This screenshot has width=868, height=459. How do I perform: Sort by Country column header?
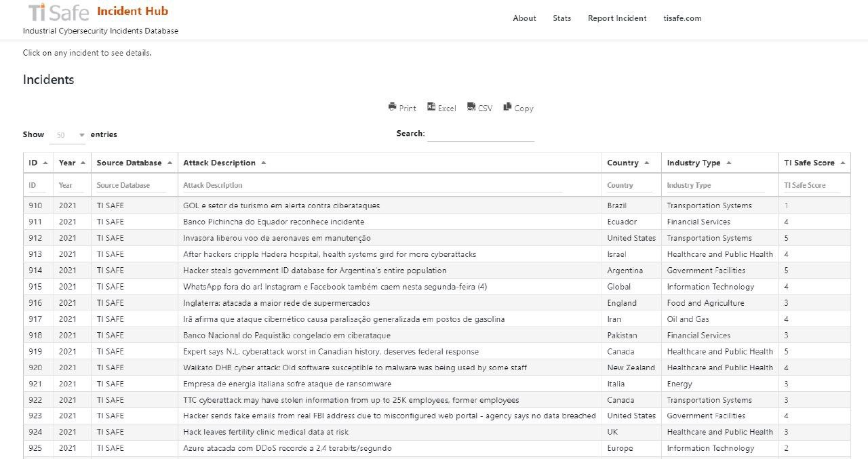click(x=631, y=163)
